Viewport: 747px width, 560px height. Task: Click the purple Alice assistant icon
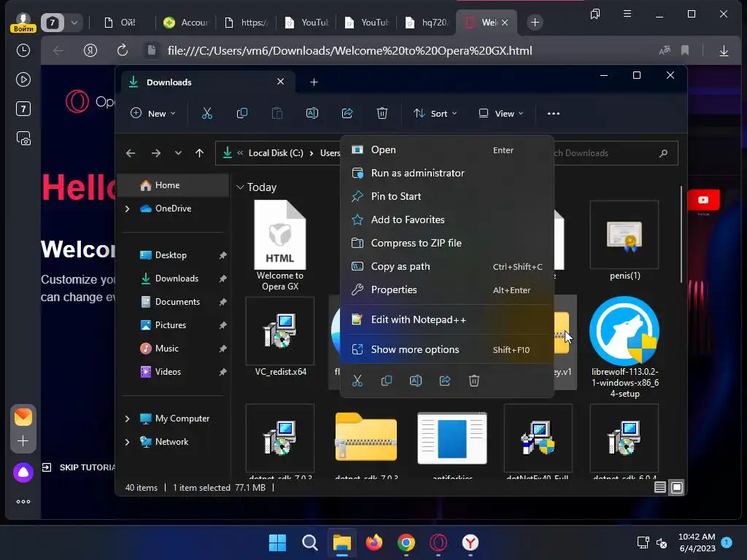click(x=23, y=472)
